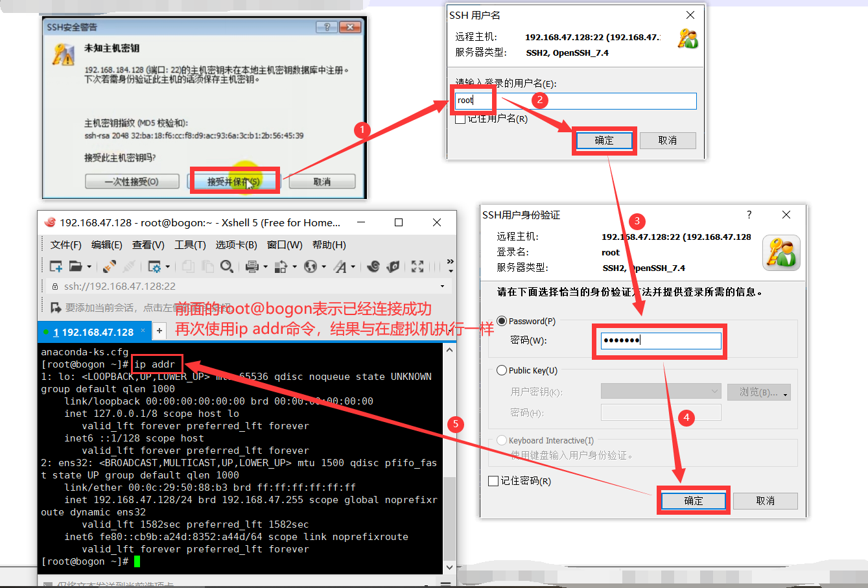Open the Print icon dropdown arrow
Screen dimensions: 868x588
click(x=264, y=267)
